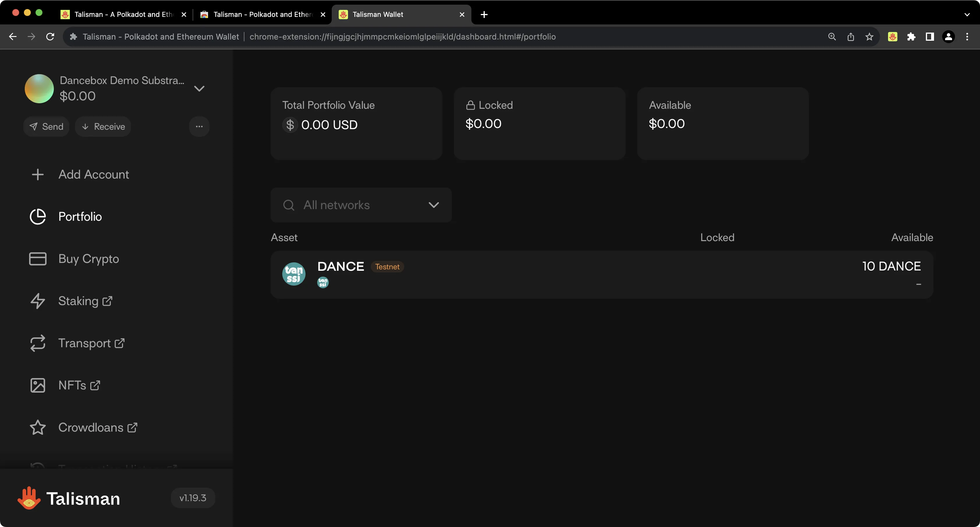Screen dimensions: 980x527
Task: Go forward in browser
Action: [x=32, y=37]
